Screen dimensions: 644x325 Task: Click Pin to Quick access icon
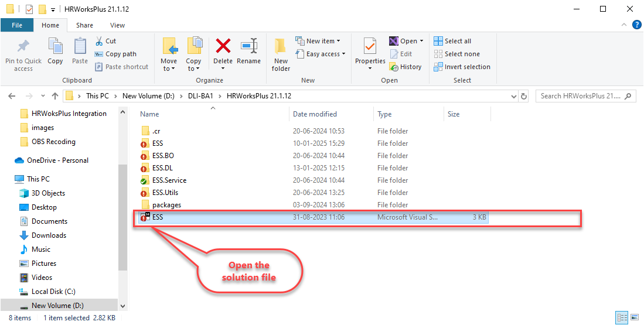pyautogui.click(x=23, y=47)
